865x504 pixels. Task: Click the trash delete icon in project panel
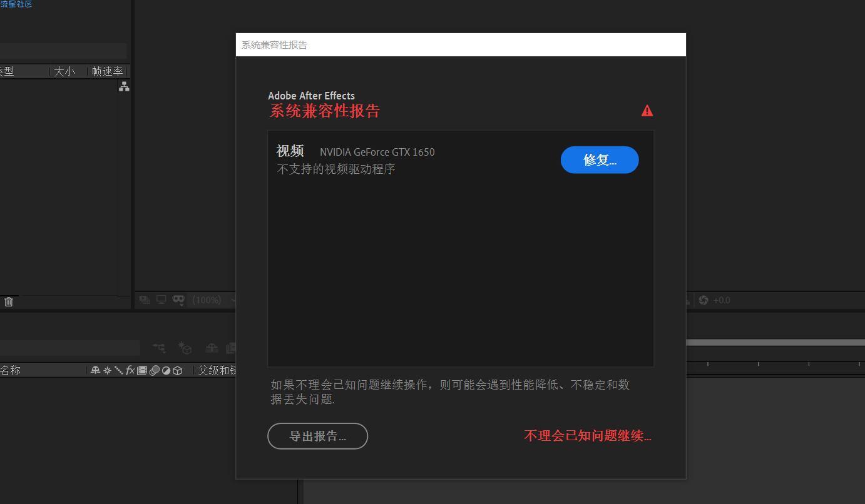click(9, 302)
